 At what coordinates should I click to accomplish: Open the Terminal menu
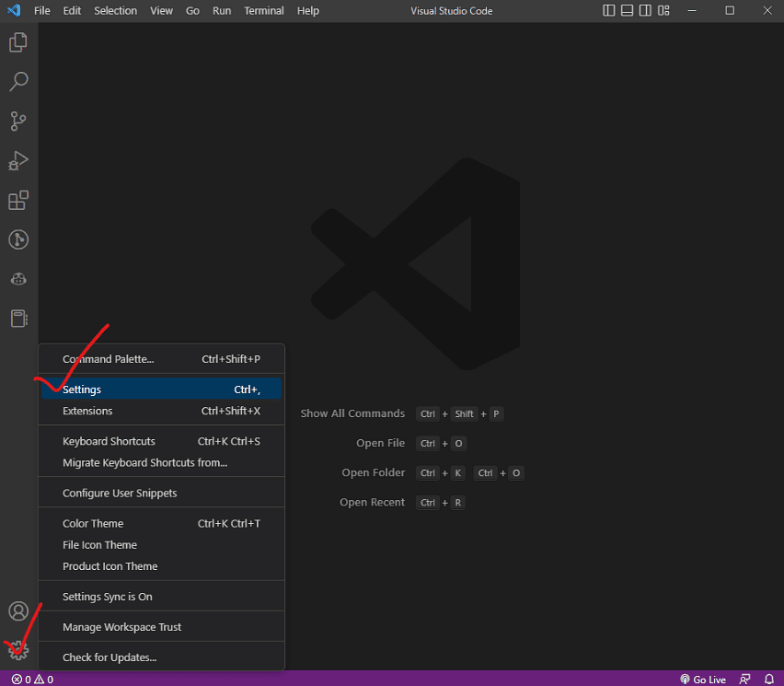tap(263, 10)
